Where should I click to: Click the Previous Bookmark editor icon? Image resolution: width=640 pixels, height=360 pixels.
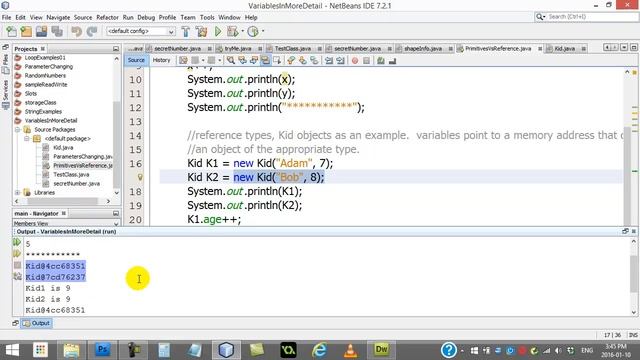pos(291,60)
